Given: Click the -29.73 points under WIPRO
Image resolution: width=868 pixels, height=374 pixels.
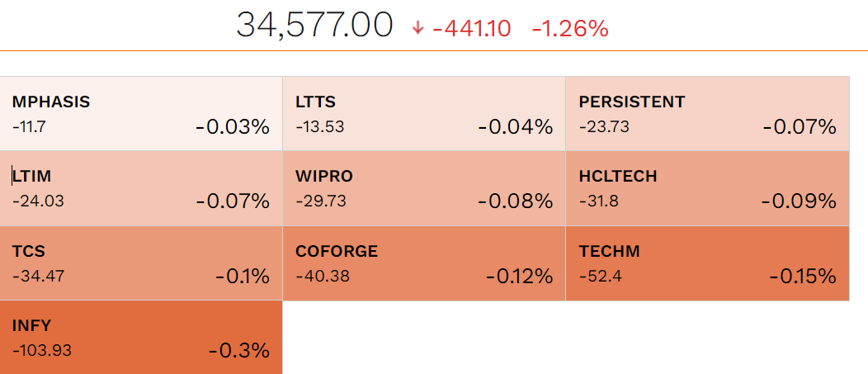Looking at the screenshot, I should pyautogui.click(x=322, y=201).
